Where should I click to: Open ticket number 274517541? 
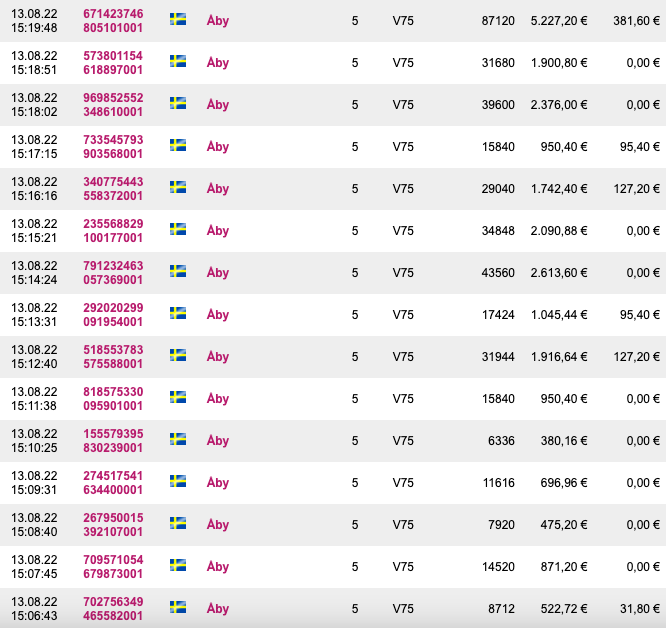(113, 476)
